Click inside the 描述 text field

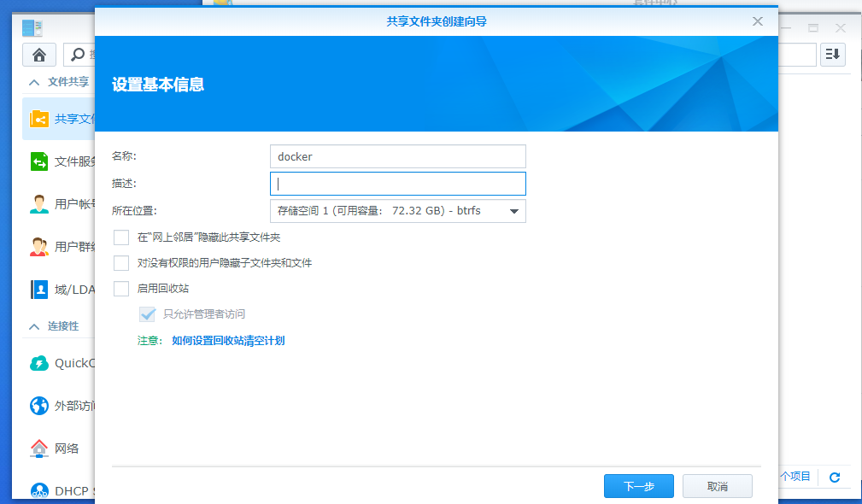[397, 183]
